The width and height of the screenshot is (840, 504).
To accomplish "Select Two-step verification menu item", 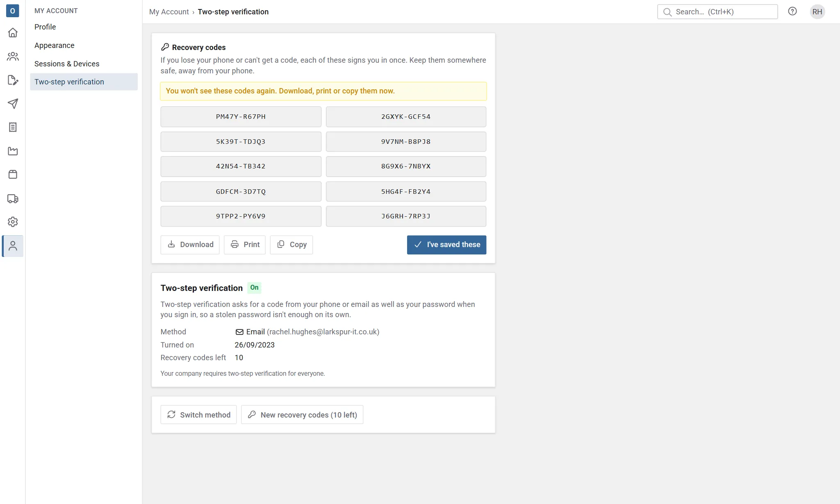I will [84, 82].
